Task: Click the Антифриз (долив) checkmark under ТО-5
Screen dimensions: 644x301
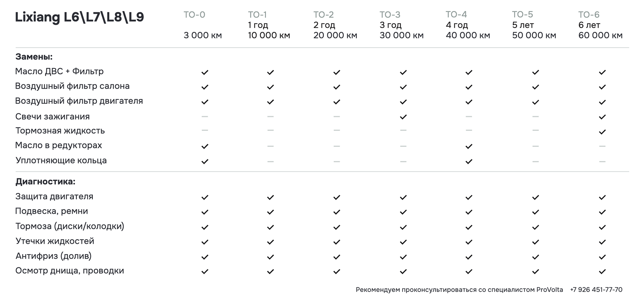Action: (x=535, y=257)
